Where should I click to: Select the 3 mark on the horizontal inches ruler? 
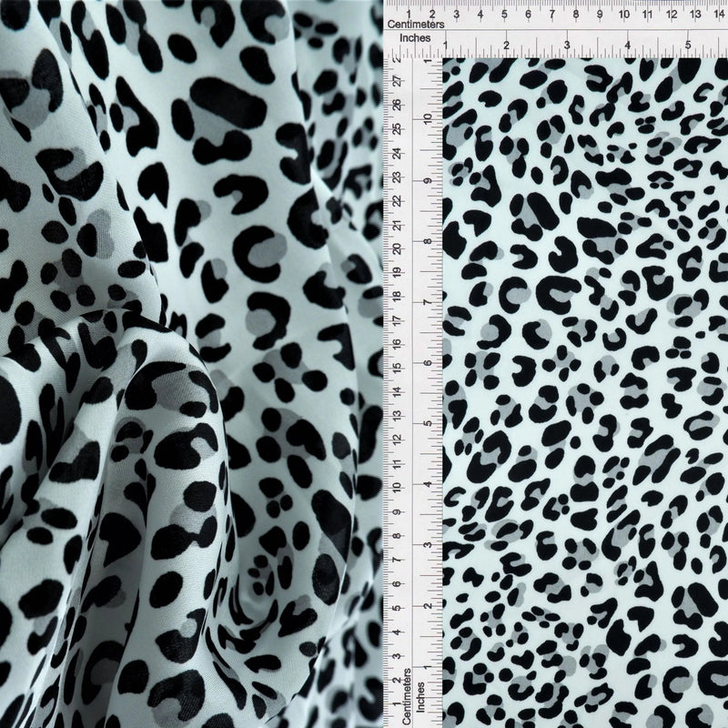pos(567,45)
